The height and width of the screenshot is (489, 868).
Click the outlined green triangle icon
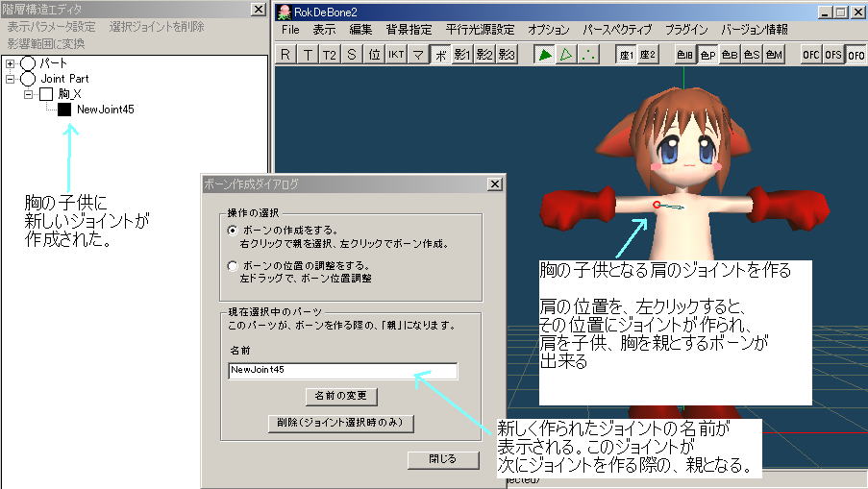(x=566, y=55)
